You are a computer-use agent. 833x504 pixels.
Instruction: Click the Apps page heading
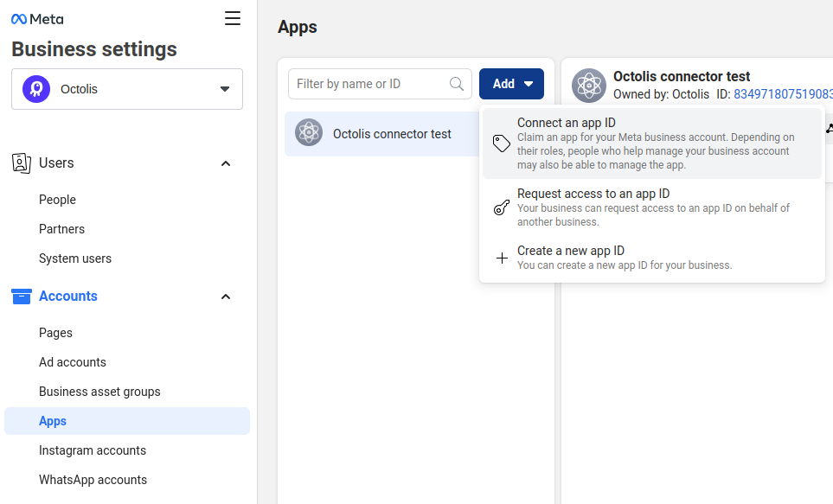click(x=298, y=27)
